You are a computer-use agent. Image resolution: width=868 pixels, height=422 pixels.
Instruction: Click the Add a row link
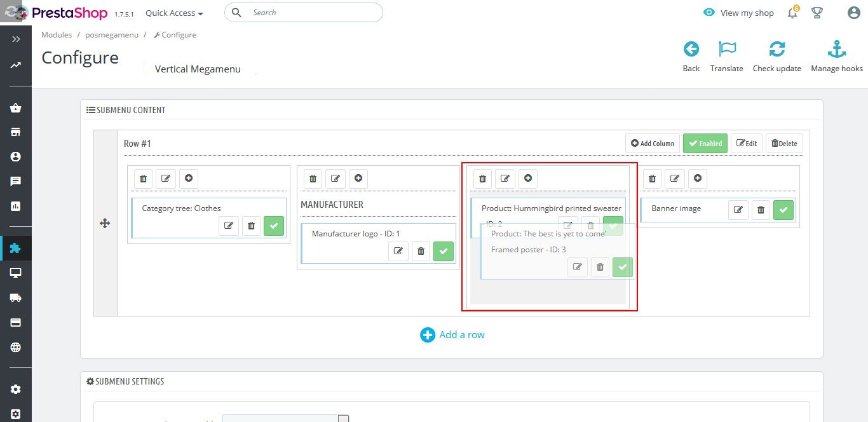pos(452,335)
